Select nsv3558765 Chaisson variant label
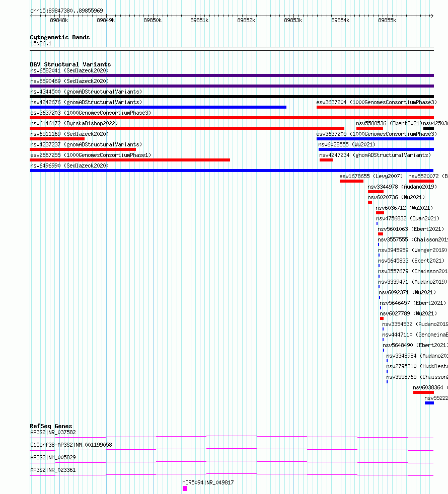Viewport: 448px width, 494px height. [417, 377]
